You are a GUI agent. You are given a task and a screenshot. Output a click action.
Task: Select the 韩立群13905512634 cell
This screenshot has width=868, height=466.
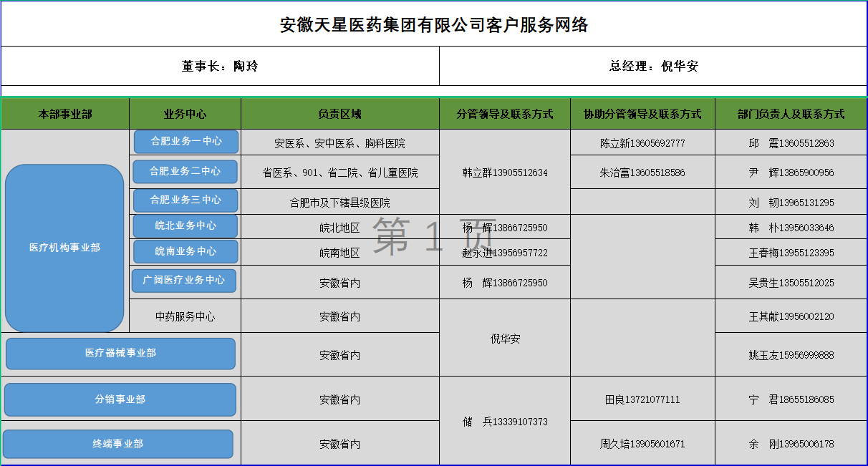click(x=505, y=173)
